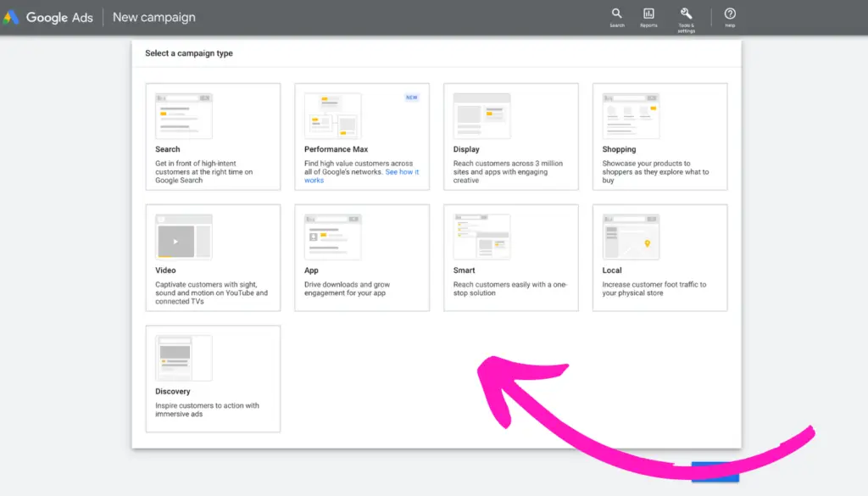Click the Local card map pin illustration
868x496 pixels.
point(647,243)
